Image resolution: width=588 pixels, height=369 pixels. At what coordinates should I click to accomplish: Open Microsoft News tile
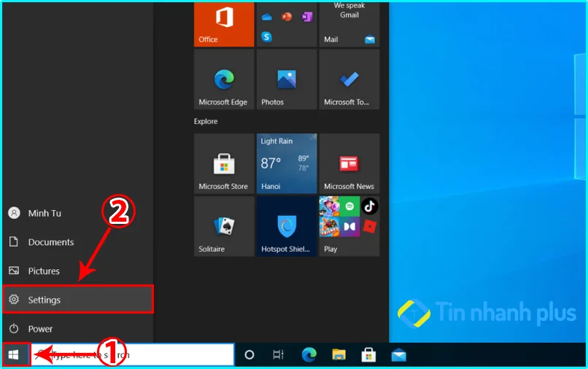(349, 163)
